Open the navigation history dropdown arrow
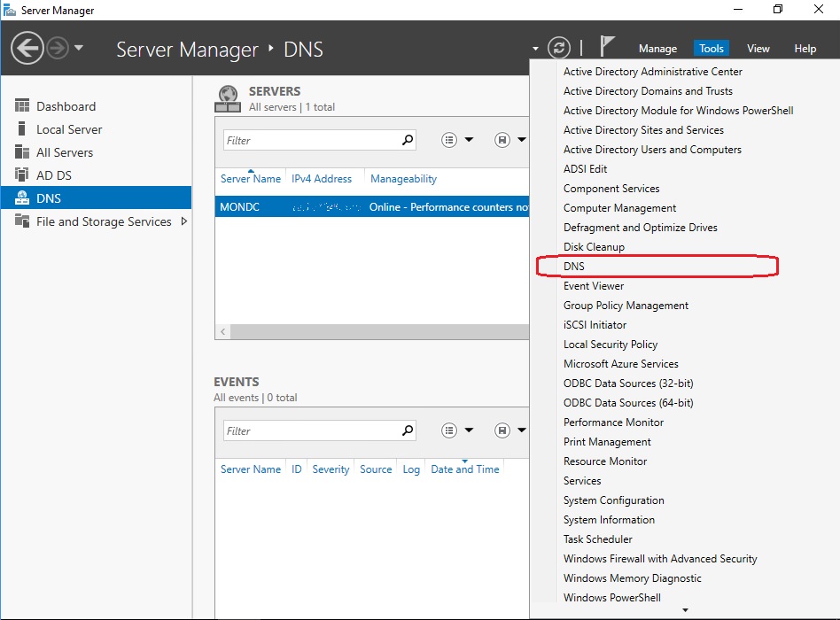Viewport: 840px width, 620px height. tap(79, 48)
